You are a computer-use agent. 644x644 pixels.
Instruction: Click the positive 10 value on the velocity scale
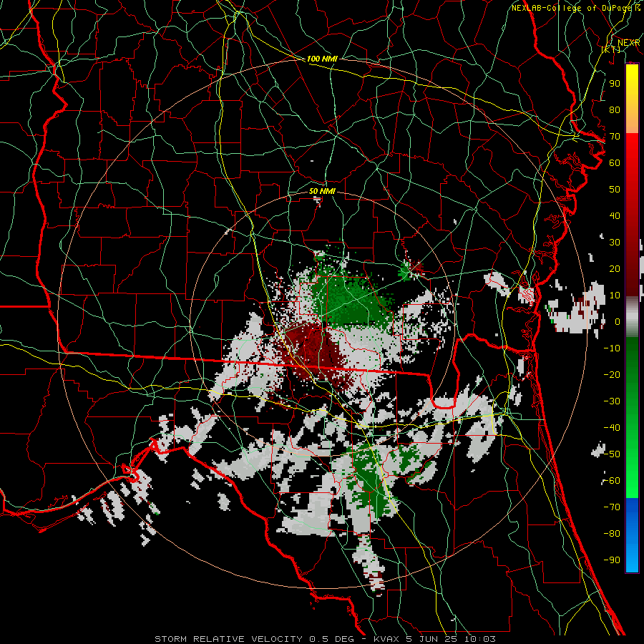point(615,296)
